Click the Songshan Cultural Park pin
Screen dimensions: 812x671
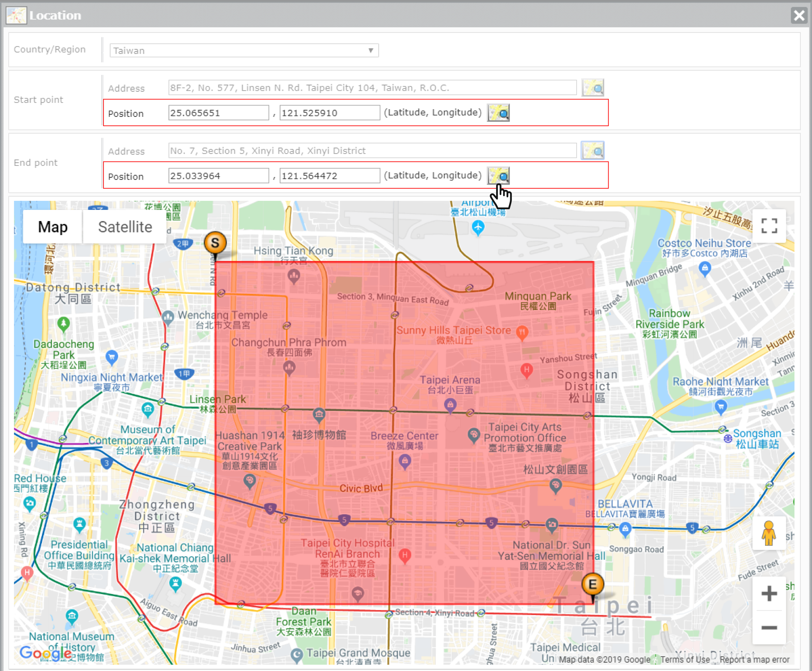[x=555, y=487]
